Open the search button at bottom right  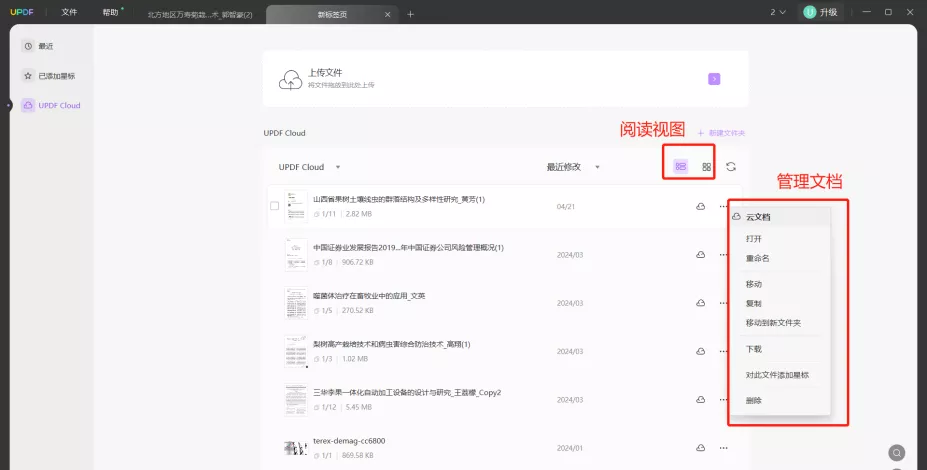pyautogui.click(x=897, y=453)
